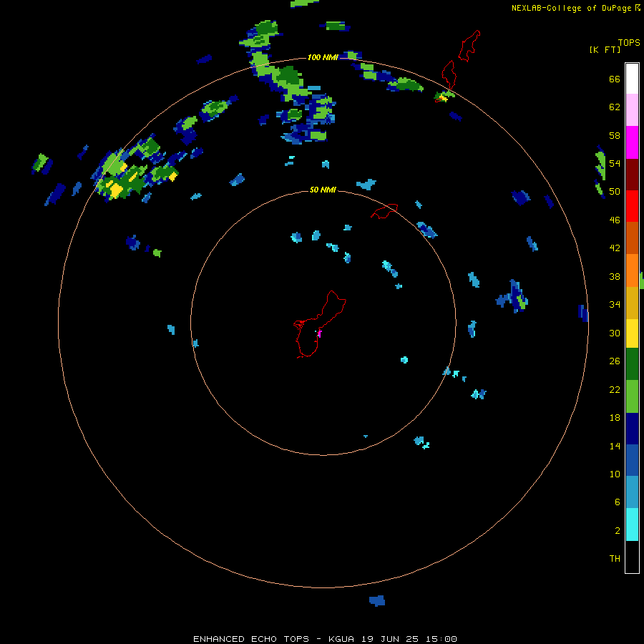Viewport: 644px width, 644px height.
Task: Click the black TH threshold swatch
Action: pyautogui.click(x=632, y=557)
